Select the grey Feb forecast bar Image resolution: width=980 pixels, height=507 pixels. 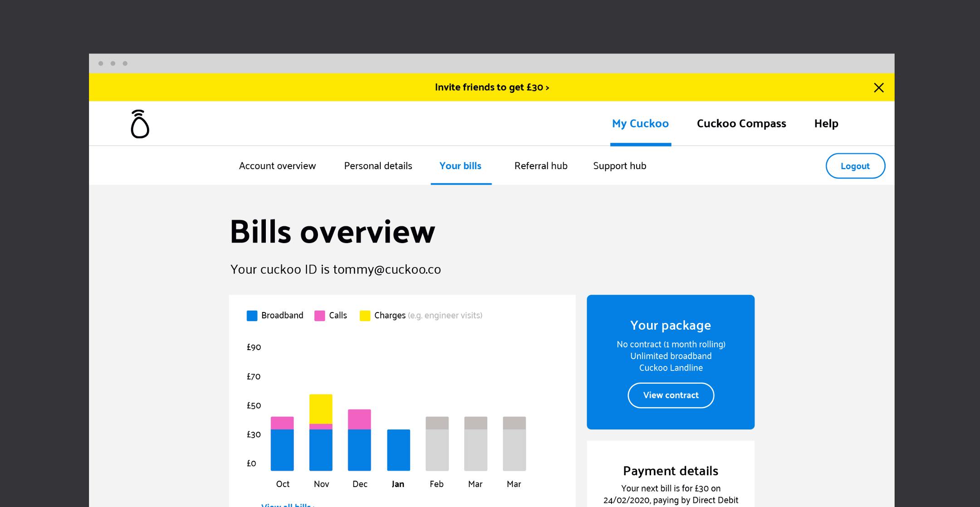[x=437, y=444]
